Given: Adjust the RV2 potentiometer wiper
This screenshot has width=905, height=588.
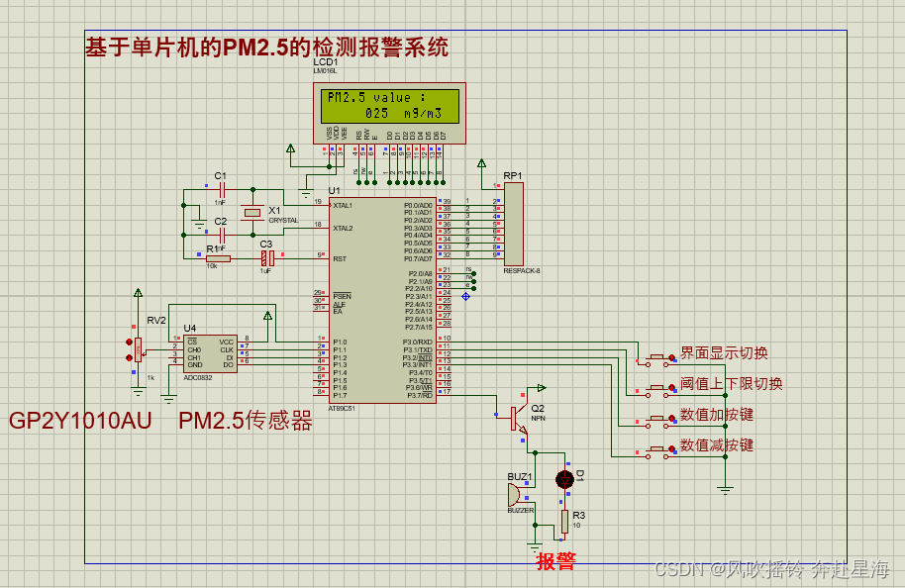Looking at the screenshot, I should pyautogui.click(x=139, y=351).
